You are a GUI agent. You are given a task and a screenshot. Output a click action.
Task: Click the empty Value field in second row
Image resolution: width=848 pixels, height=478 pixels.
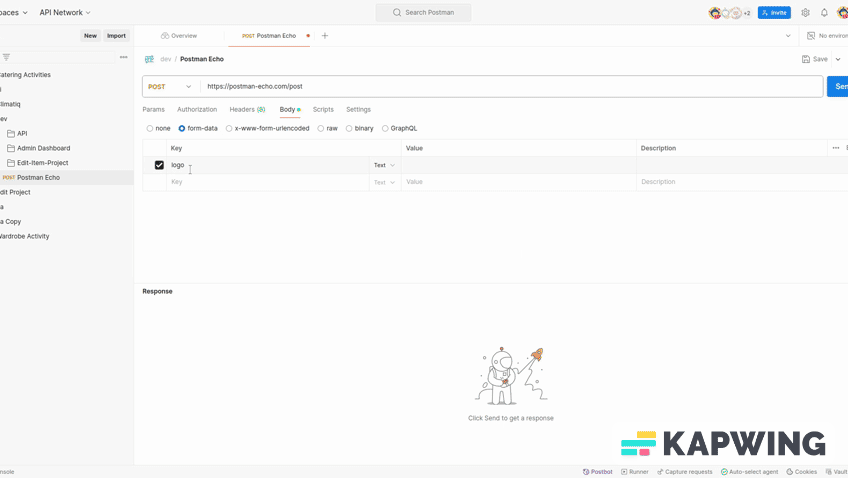[519, 182]
